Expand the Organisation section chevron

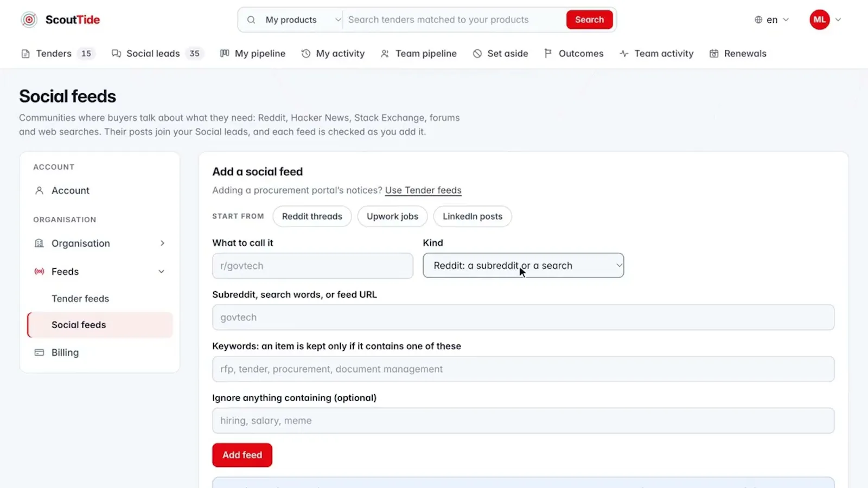point(162,243)
